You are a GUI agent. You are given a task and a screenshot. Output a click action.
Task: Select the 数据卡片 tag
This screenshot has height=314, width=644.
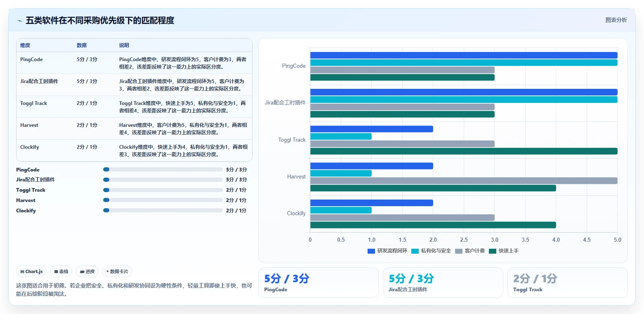click(x=117, y=271)
